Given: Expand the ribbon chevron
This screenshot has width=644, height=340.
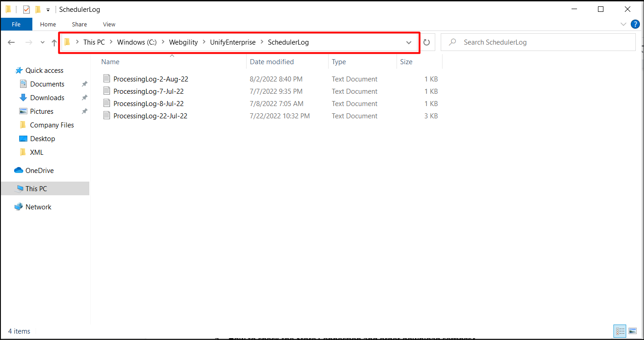Looking at the screenshot, I should [623, 24].
